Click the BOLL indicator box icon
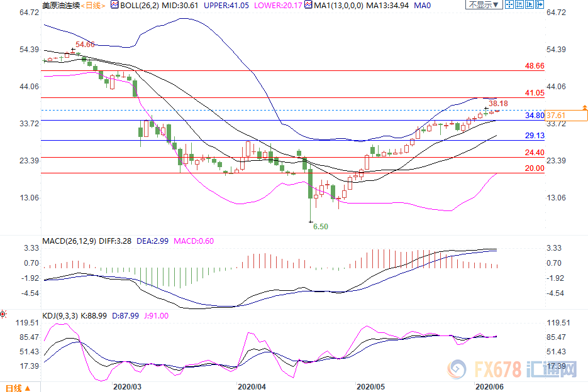 pyautogui.click(x=114, y=5)
